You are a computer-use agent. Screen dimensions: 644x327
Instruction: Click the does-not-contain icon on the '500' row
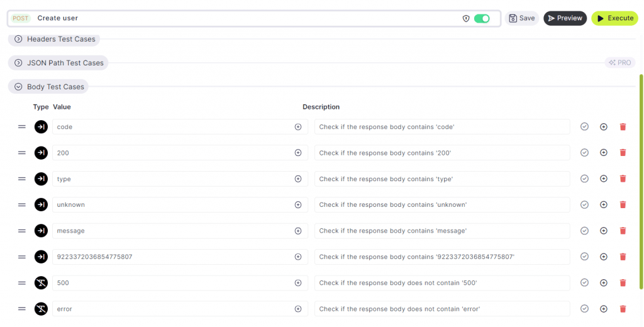41,283
